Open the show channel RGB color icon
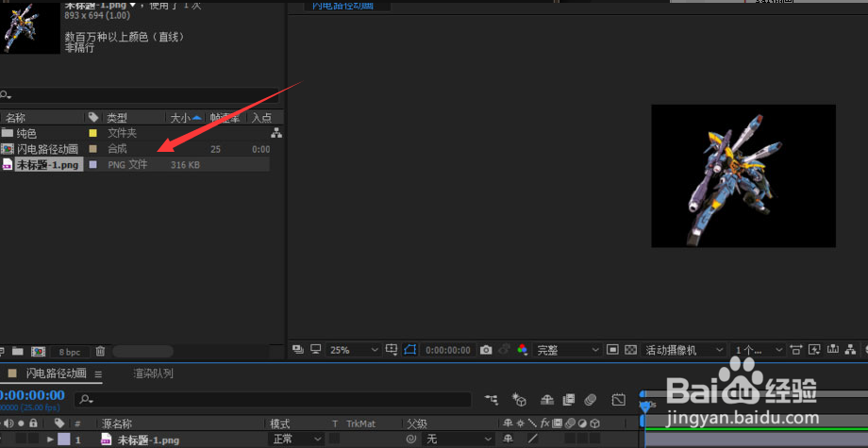 click(522, 350)
